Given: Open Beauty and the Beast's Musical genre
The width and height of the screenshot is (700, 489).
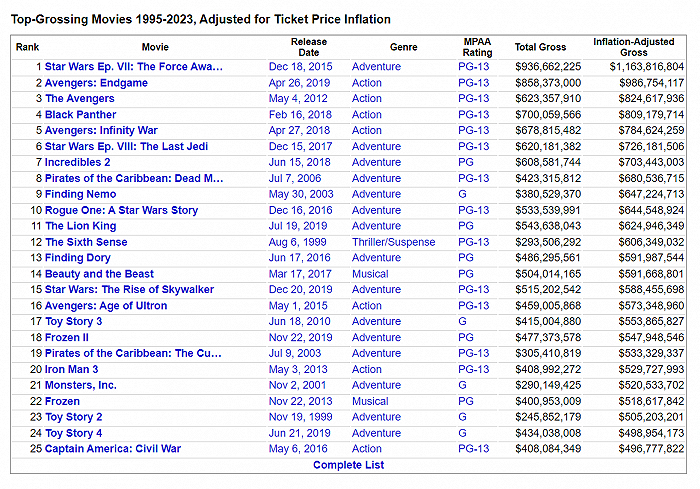Looking at the screenshot, I should pyautogui.click(x=369, y=274).
